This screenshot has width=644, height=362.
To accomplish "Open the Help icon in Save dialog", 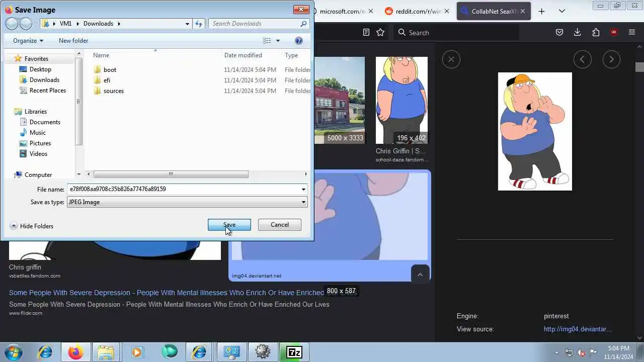I will coord(298,41).
